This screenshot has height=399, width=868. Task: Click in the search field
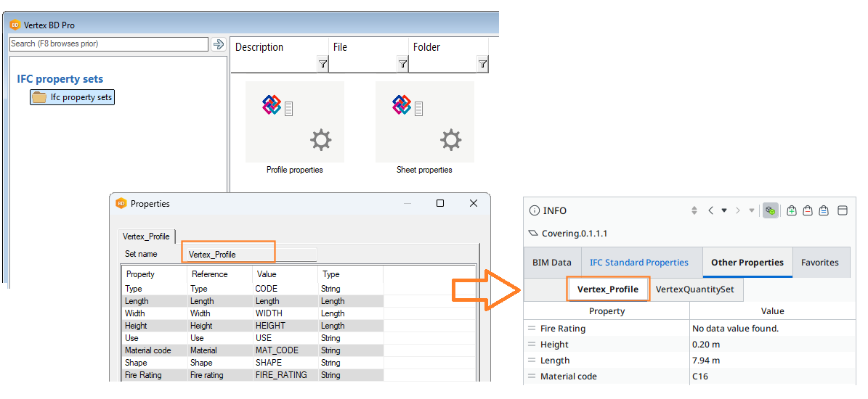click(109, 44)
